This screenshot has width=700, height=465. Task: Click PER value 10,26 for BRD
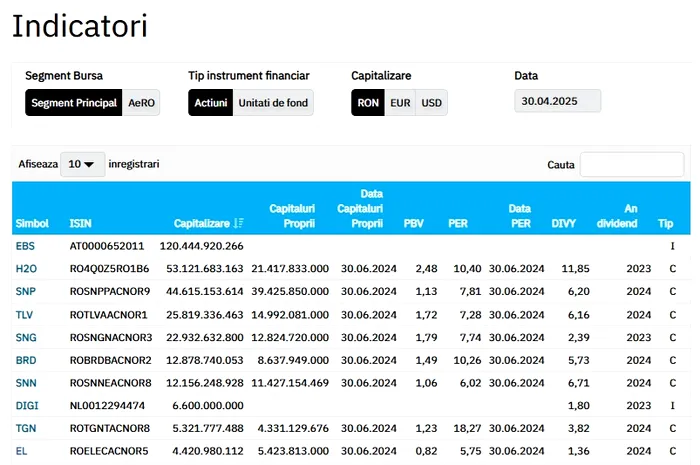point(467,360)
